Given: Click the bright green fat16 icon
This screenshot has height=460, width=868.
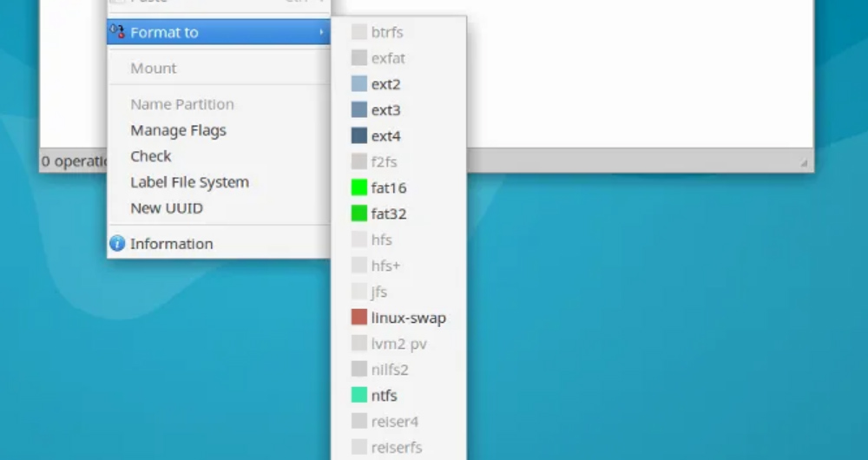Looking at the screenshot, I should click(359, 187).
